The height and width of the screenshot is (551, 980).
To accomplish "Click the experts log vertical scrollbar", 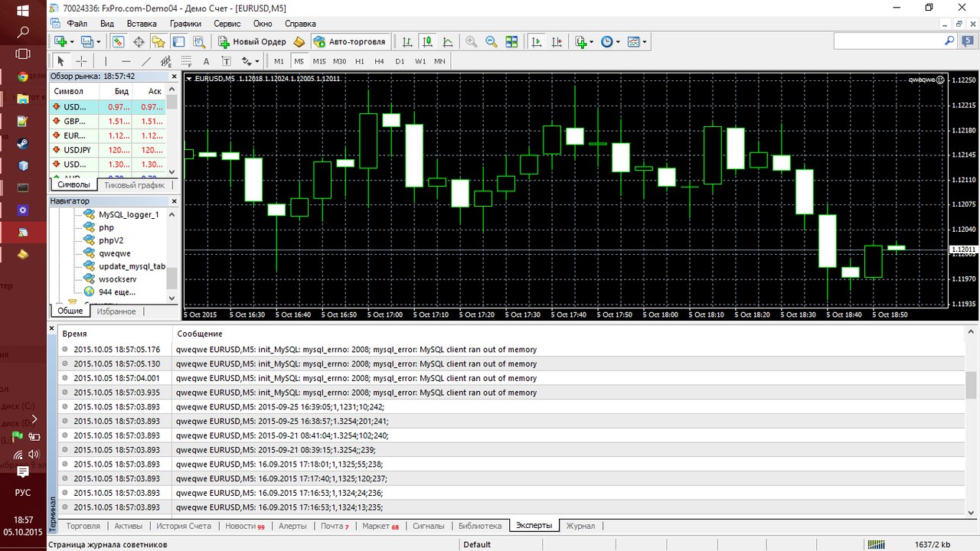I will pos(971,419).
